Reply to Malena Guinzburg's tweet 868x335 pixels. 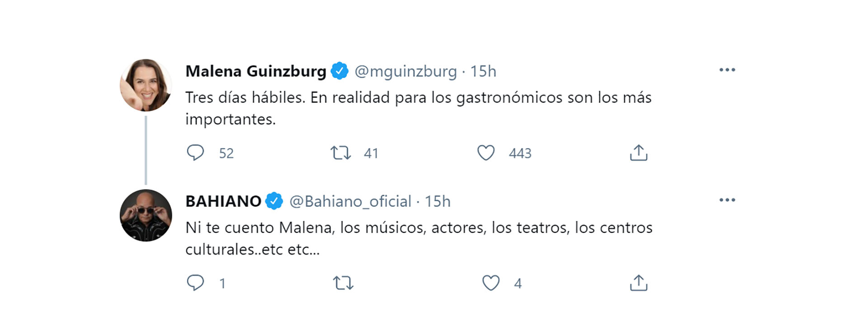(x=195, y=153)
